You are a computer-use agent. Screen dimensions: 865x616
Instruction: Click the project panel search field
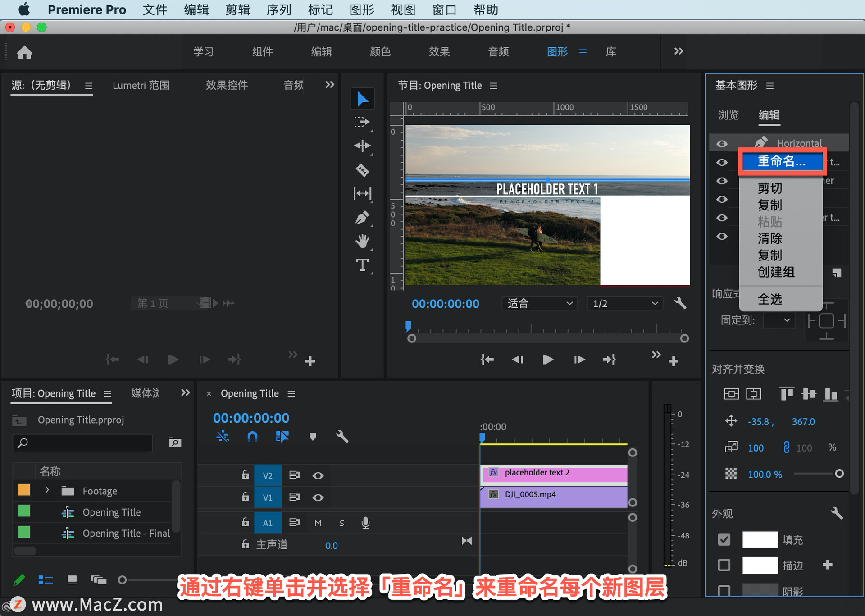(x=83, y=443)
